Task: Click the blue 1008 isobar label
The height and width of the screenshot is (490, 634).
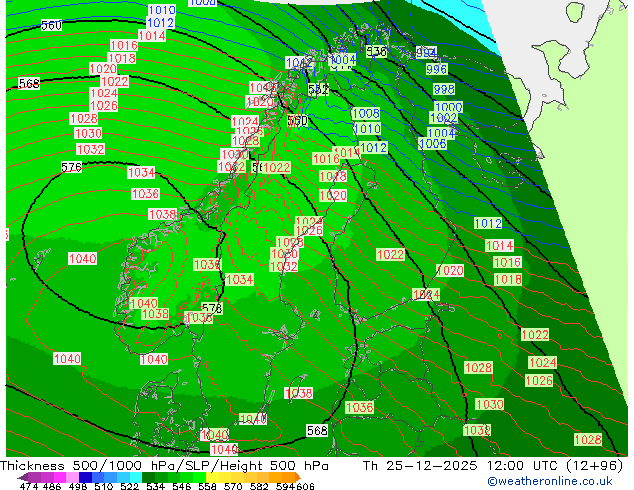Action: [366, 114]
